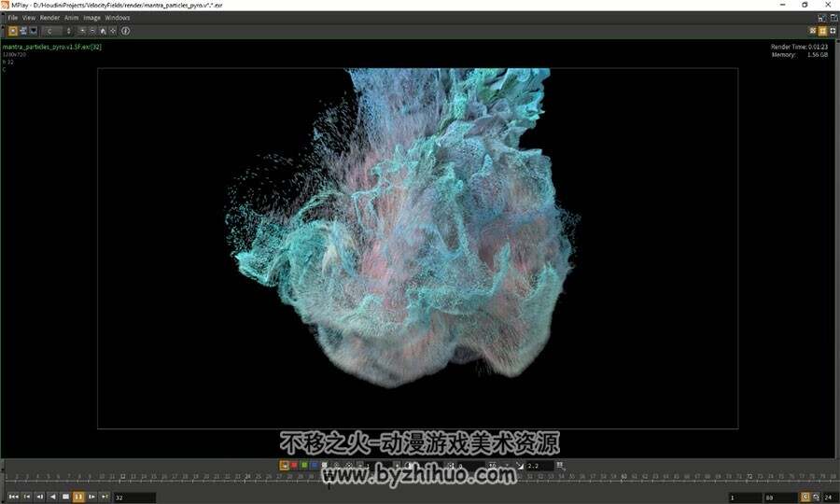Click the highlighted split viewport layout icon

point(823,31)
